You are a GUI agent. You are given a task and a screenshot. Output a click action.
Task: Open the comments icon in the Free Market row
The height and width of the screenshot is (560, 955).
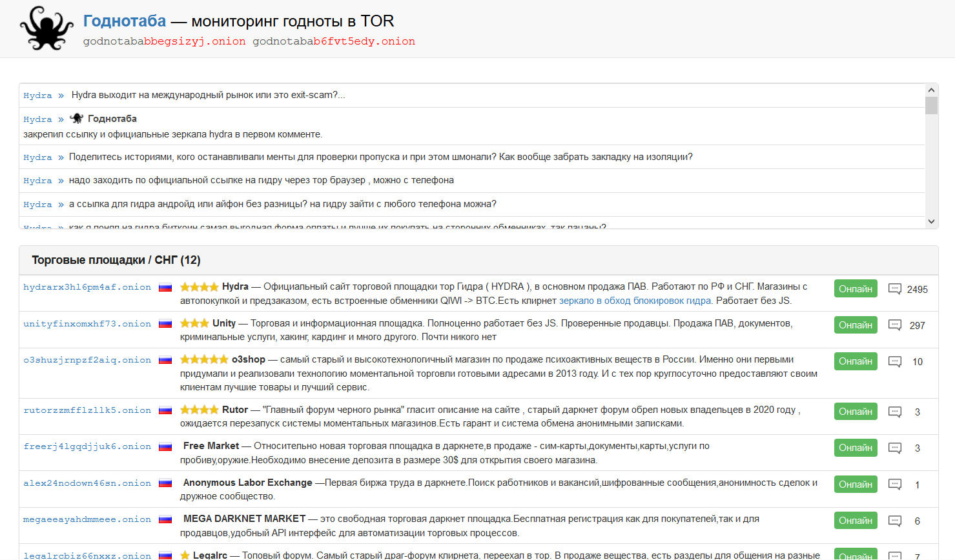[x=895, y=448]
